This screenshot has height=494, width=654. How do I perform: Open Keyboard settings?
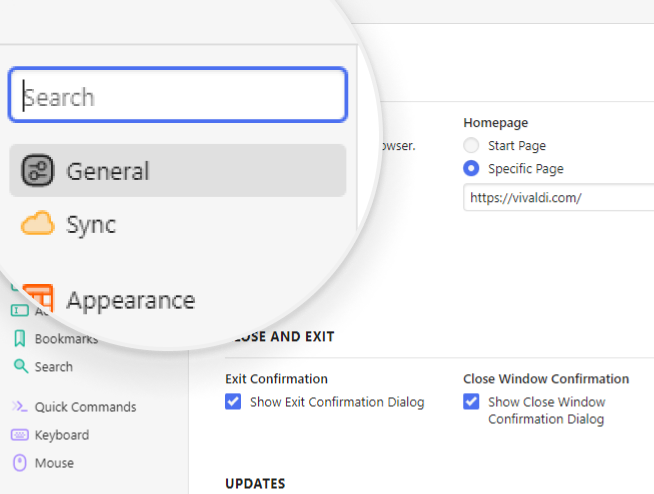tap(62, 435)
